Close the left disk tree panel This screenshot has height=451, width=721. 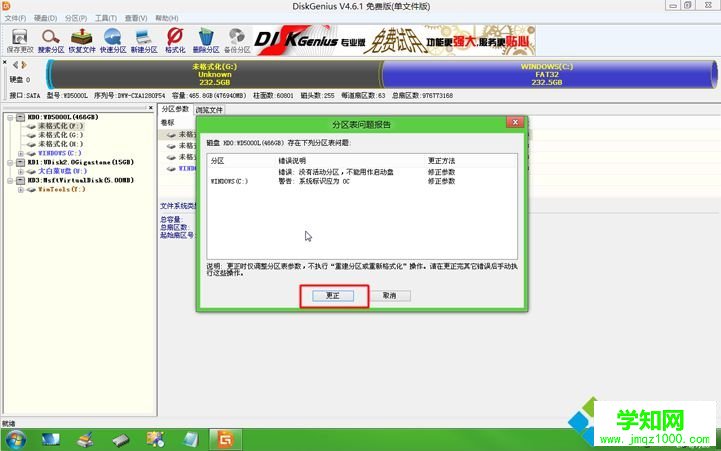click(x=150, y=108)
